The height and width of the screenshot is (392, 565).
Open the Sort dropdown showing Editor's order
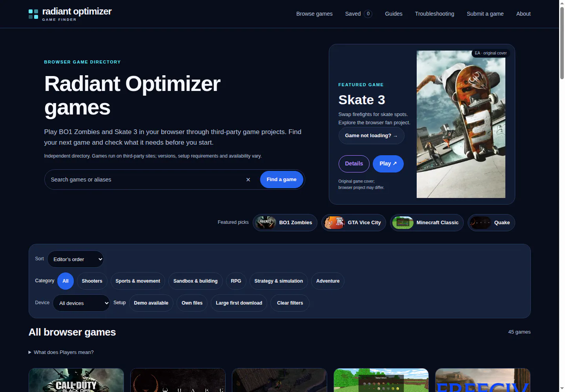[75, 259]
